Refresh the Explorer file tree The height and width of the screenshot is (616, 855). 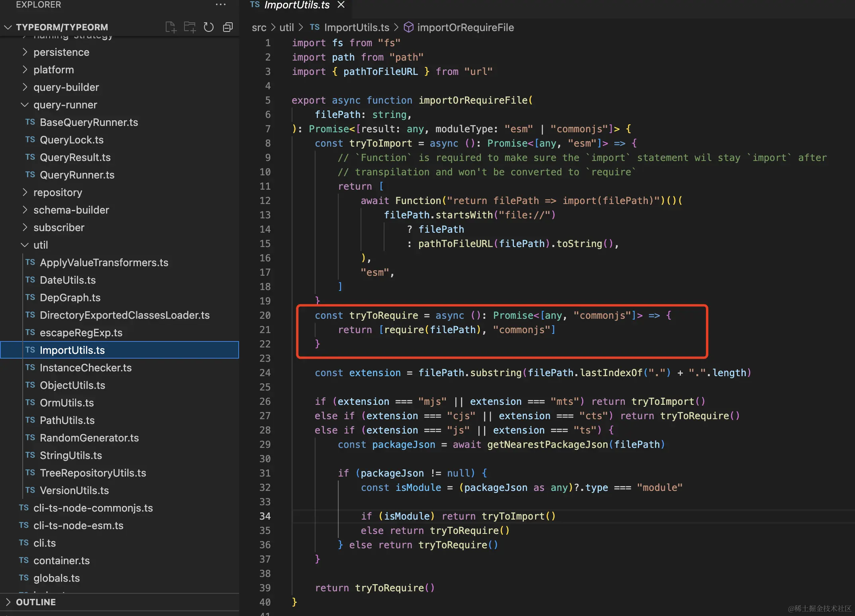[x=209, y=27]
